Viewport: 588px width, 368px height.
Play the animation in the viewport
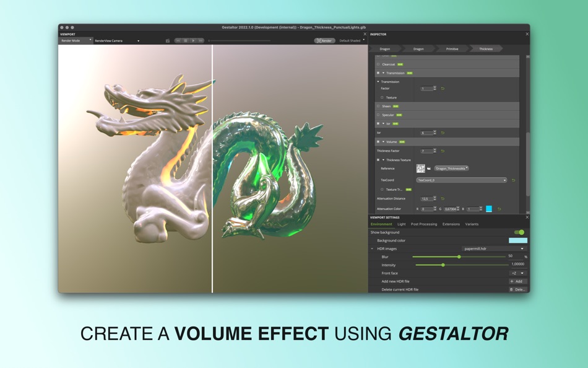[x=193, y=40]
